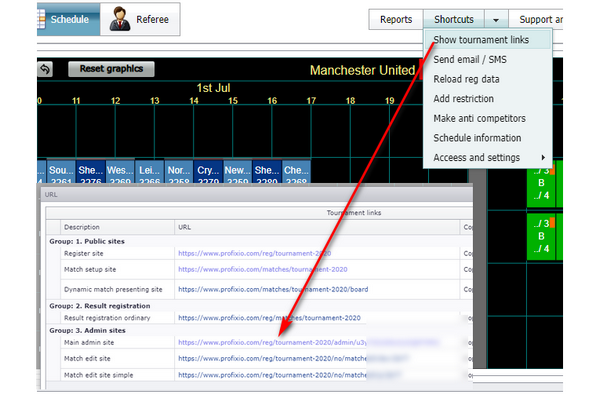Select the Lei... match block

pos(149,172)
